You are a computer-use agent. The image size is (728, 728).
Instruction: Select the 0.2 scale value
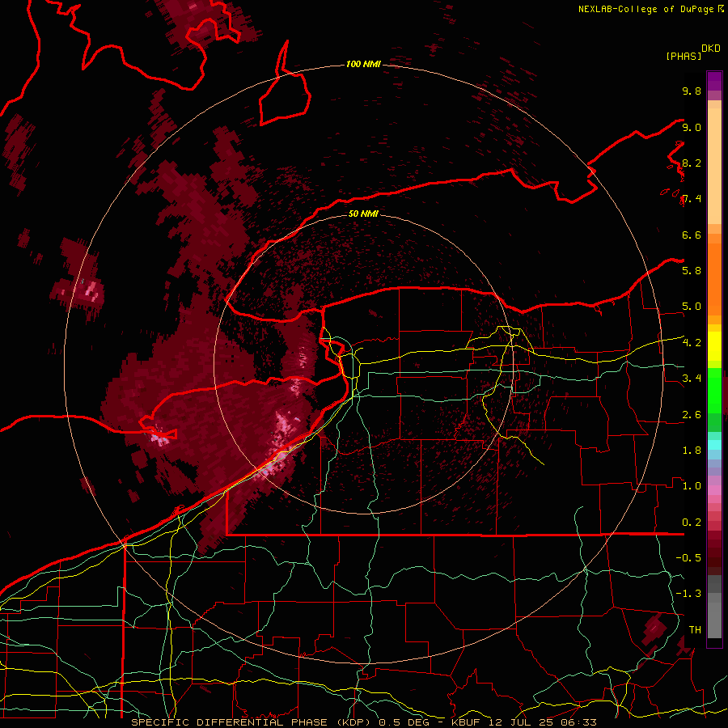(692, 522)
